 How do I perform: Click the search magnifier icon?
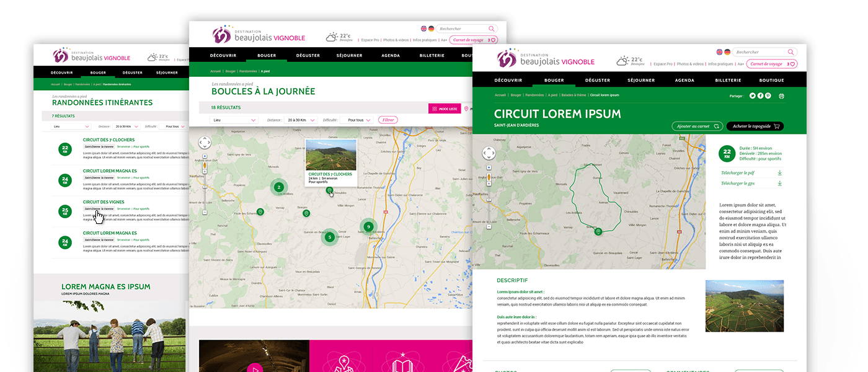(x=790, y=52)
